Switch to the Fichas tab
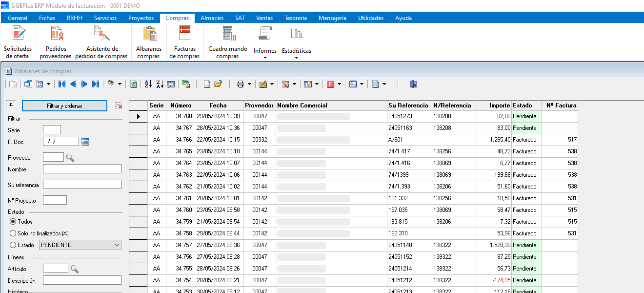 (47, 18)
